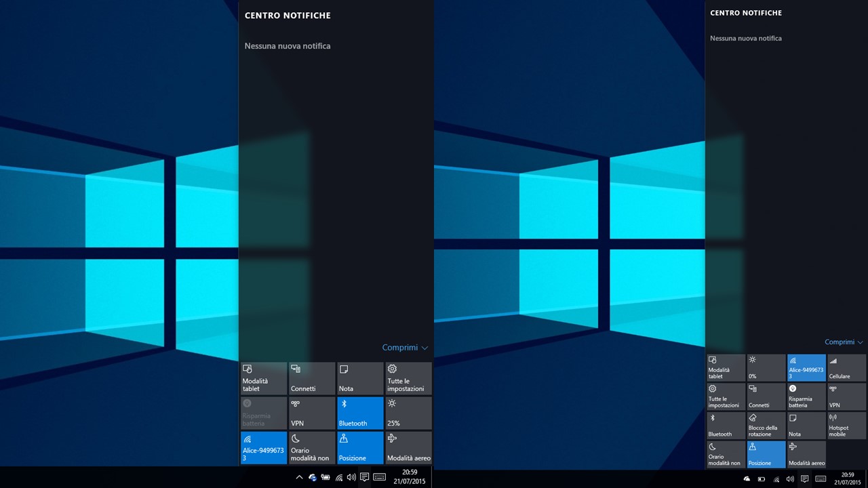The width and height of the screenshot is (868, 488).
Task: Click Nessuna nuova notifica text, right panel
Action: (x=746, y=39)
